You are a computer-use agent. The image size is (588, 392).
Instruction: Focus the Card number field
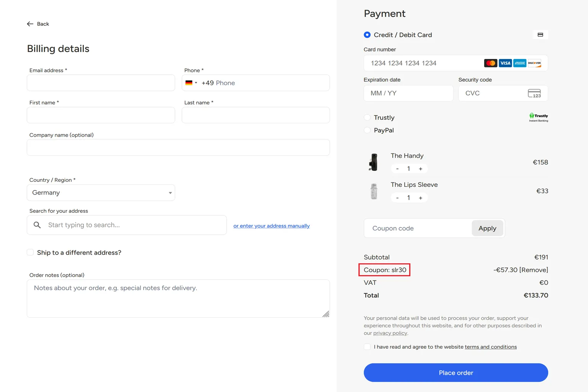(456, 63)
